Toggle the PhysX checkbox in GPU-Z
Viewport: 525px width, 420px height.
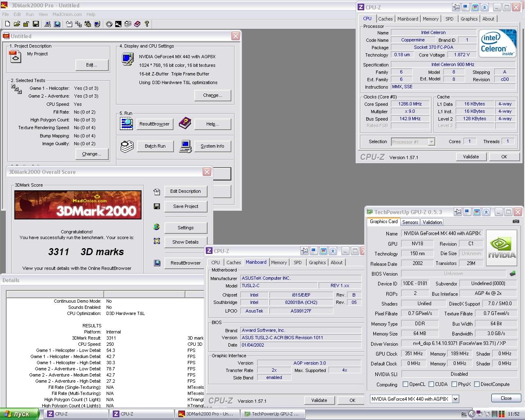coord(454,384)
